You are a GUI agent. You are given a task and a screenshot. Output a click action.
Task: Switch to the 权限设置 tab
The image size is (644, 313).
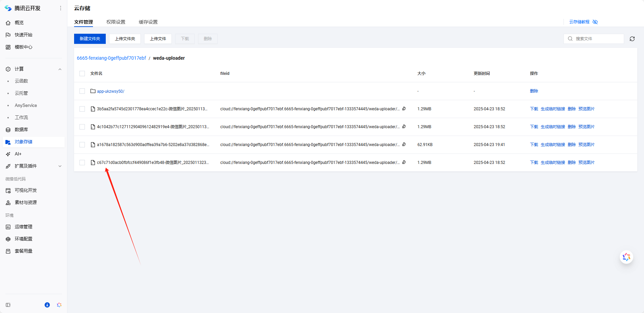[116, 22]
